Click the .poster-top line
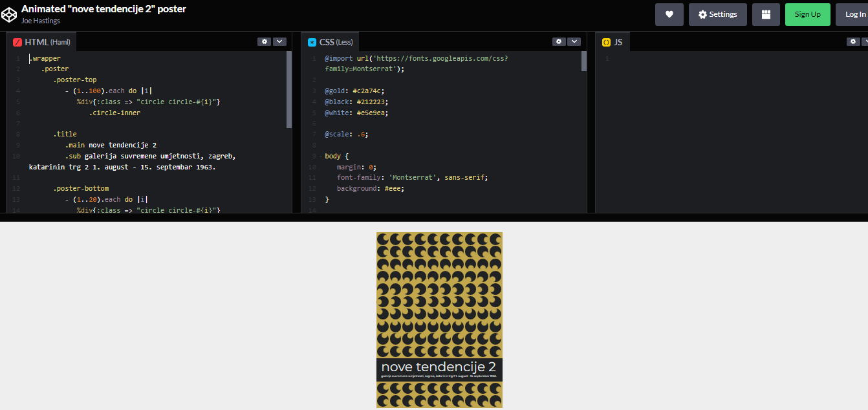This screenshot has width=868, height=410. tap(75, 80)
